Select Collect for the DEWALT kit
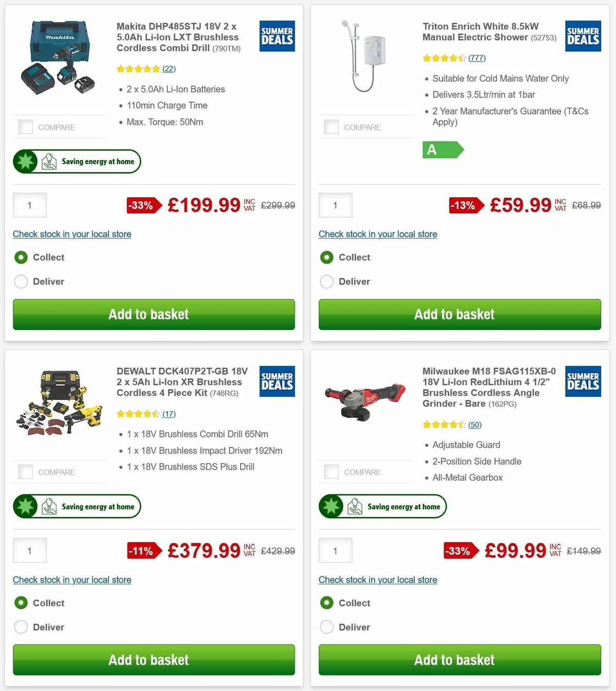 coord(21,603)
